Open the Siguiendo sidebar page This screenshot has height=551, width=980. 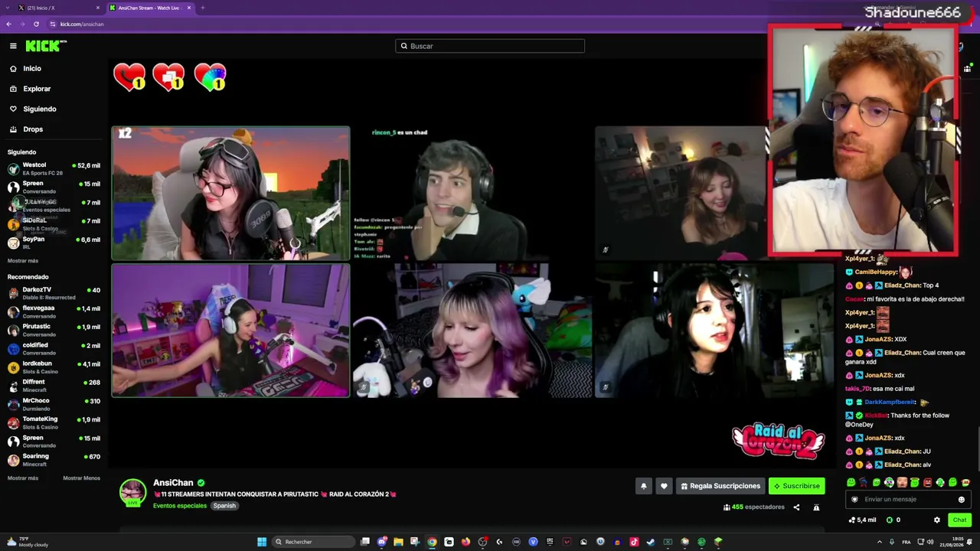pos(40,109)
